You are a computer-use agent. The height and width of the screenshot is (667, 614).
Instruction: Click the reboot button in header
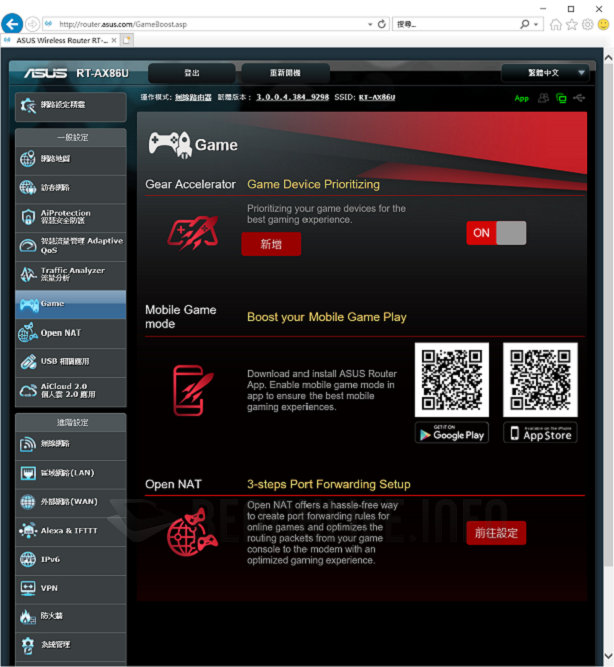click(x=286, y=73)
